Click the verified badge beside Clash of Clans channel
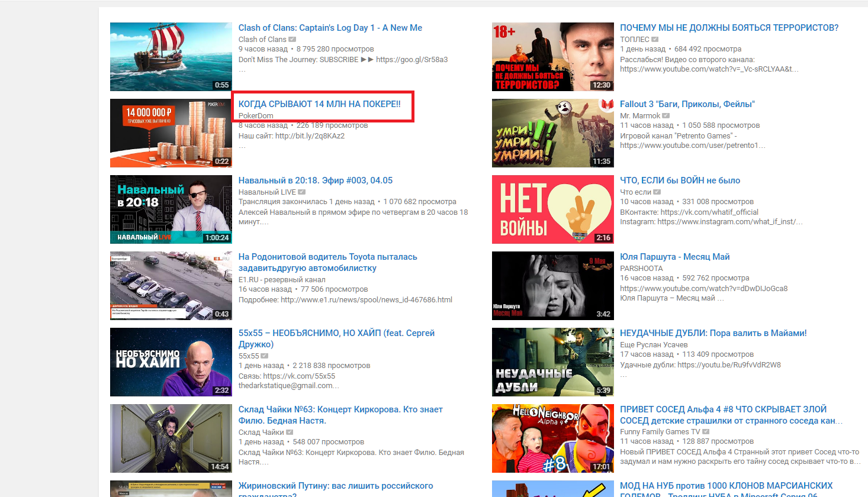This screenshot has width=868, height=497. [292, 40]
